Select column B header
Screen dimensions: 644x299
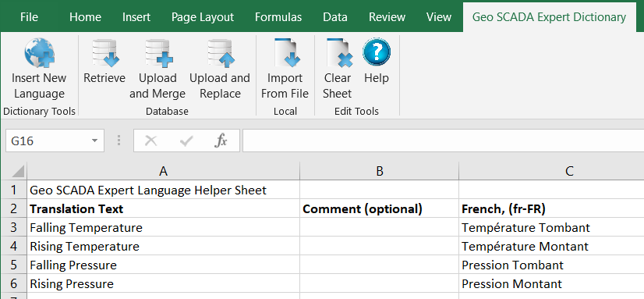tap(380, 171)
